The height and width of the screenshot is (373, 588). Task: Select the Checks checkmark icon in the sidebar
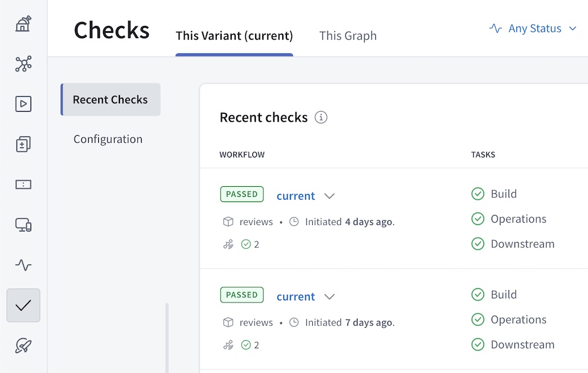pos(23,305)
